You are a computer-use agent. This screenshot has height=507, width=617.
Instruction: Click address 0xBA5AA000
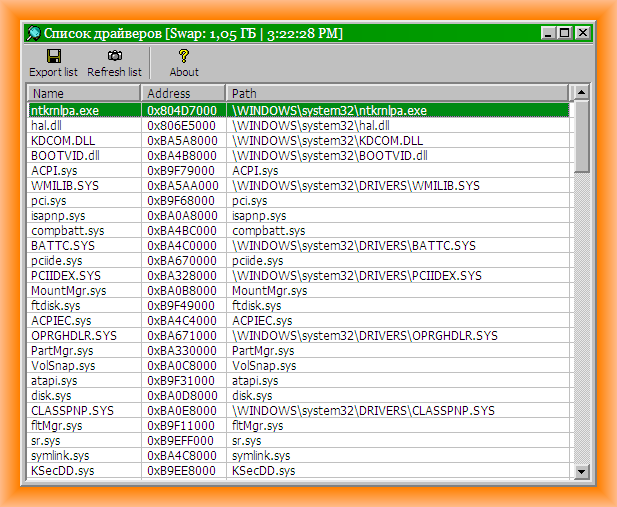click(x=183, y=185)
